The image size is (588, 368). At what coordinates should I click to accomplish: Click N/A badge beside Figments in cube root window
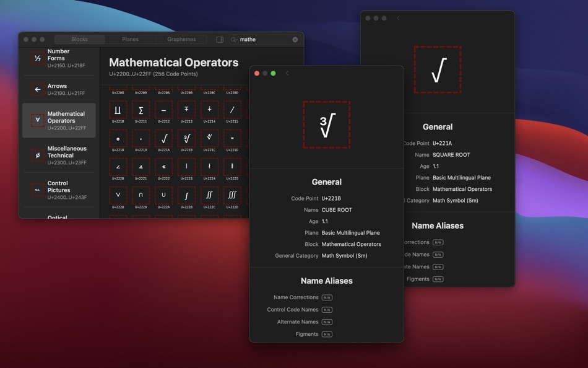click(x=327, y=334)
